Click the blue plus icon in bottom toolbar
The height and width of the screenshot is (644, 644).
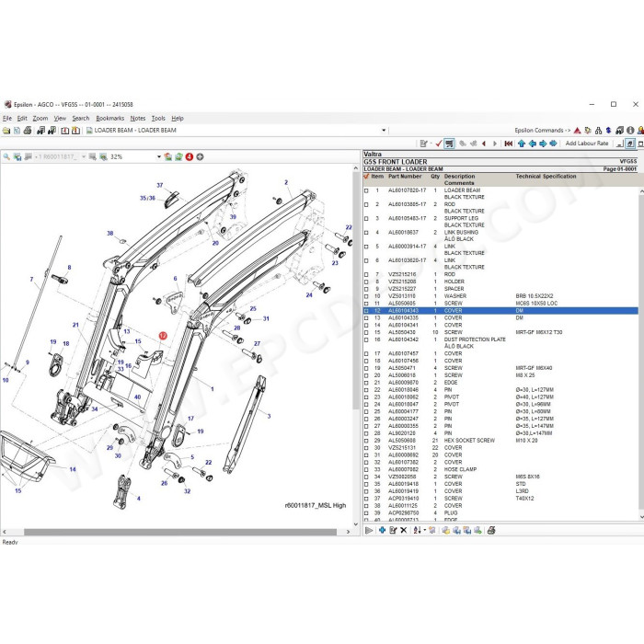point(383,530)
